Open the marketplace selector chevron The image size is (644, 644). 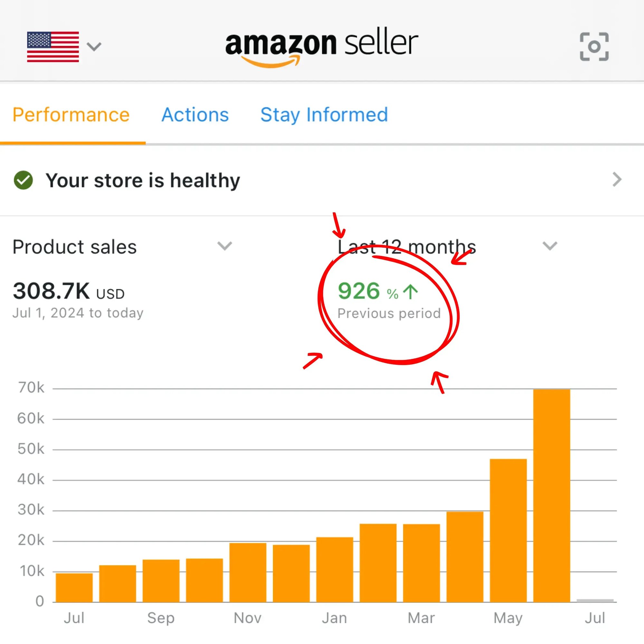(x=94, y=47)
